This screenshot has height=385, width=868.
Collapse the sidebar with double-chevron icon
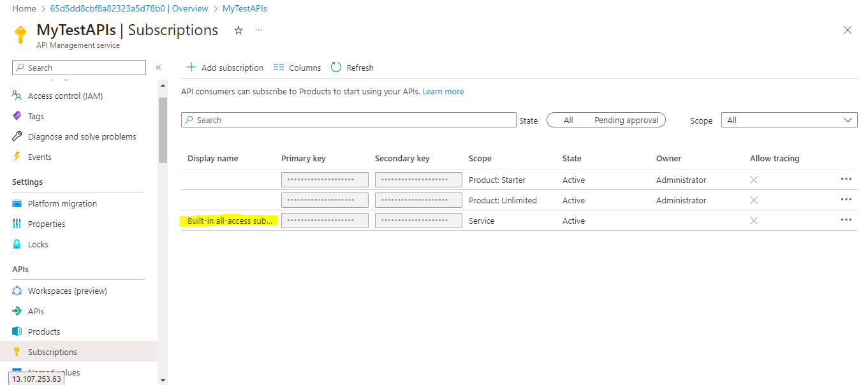[x=158, y=68]
